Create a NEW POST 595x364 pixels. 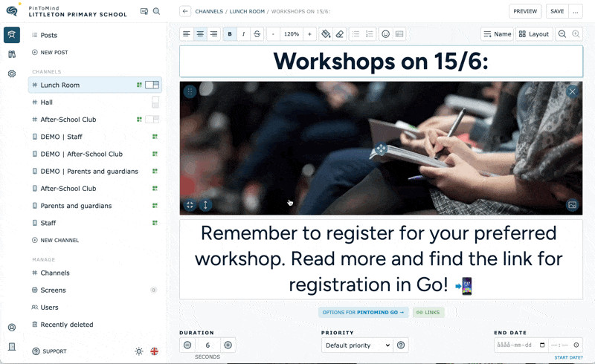pos(50,52)
